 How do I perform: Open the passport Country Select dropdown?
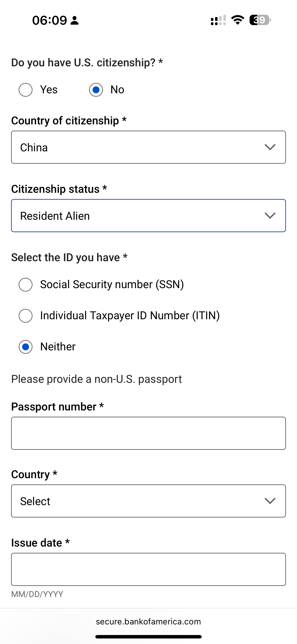140,501
